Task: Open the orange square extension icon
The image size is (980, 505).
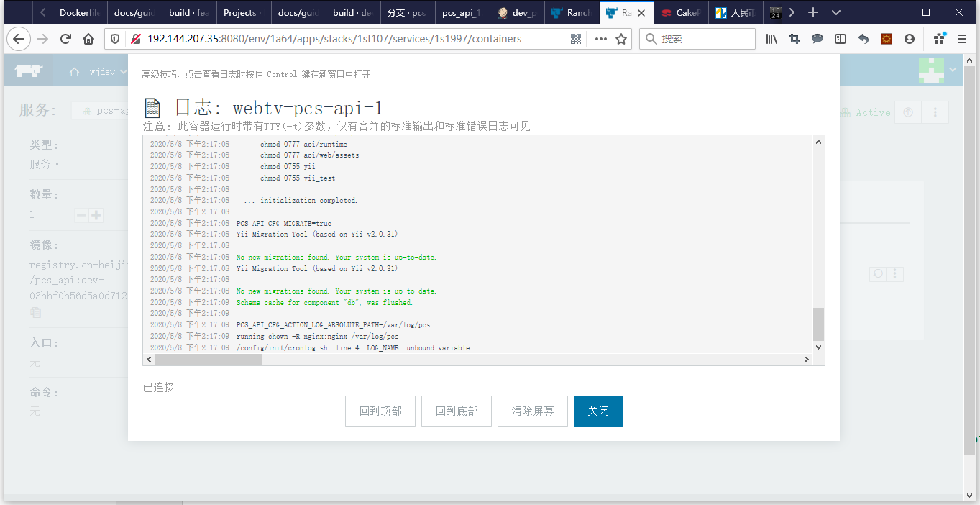Action: pos(887,39)
